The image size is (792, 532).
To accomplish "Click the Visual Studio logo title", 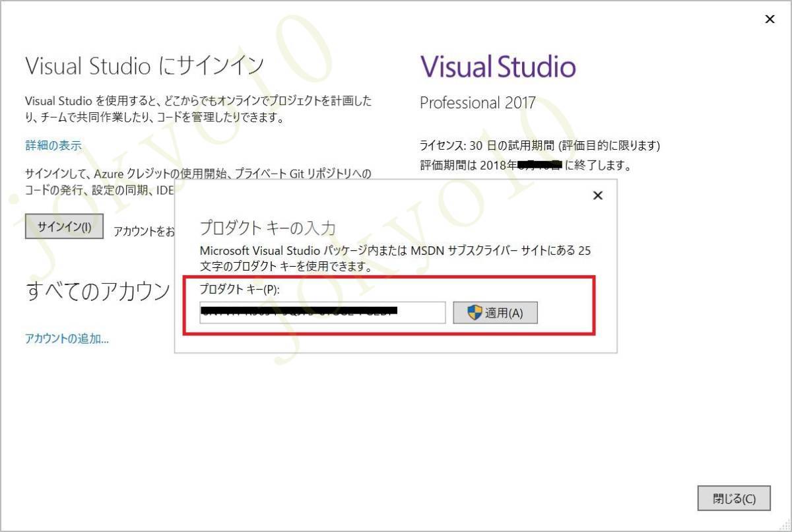I will coord(498,67).
